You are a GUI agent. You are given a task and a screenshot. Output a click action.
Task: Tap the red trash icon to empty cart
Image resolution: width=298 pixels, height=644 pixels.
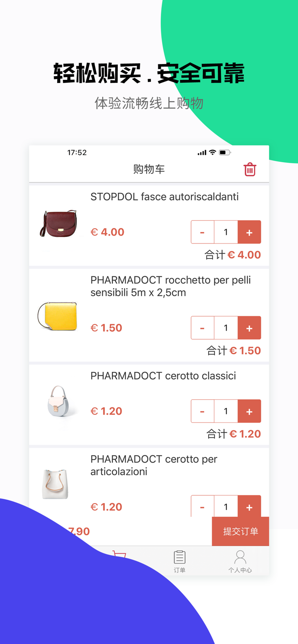pyautogui.click(x=250, y=169)
